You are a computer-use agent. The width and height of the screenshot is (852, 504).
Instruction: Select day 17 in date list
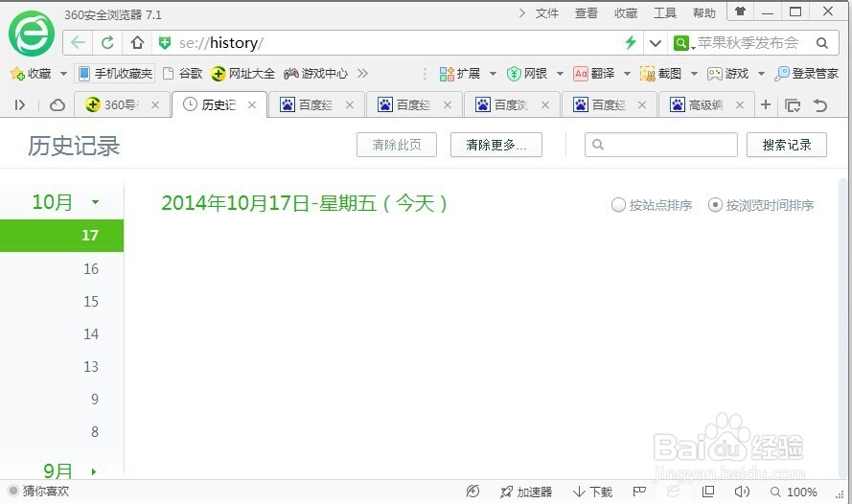62,235
